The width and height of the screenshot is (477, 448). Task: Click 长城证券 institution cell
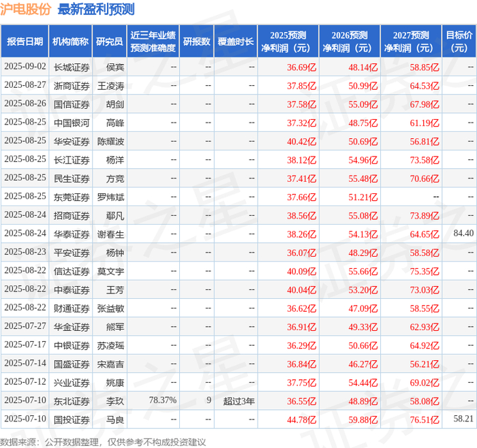pyautogui.click(x=72, y=67)
